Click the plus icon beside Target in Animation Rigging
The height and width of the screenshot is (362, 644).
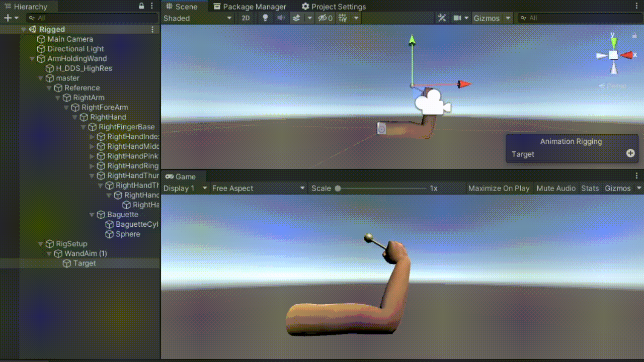(x=630, y=153)
